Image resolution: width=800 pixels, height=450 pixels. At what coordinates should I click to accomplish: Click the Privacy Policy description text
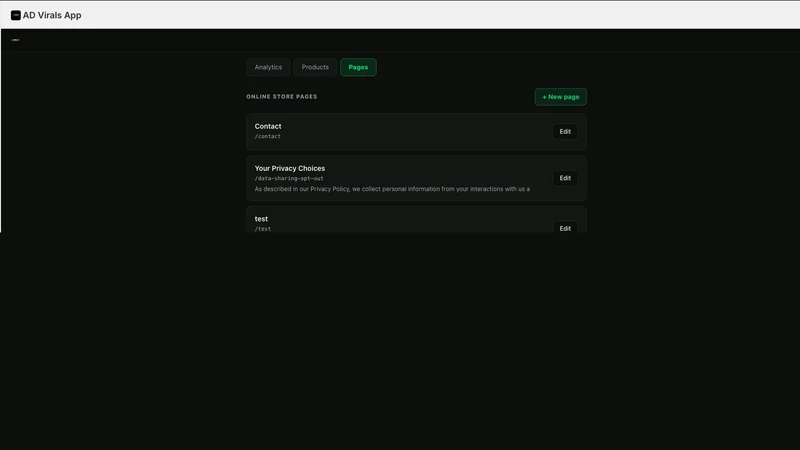click(x=392, y=189)
